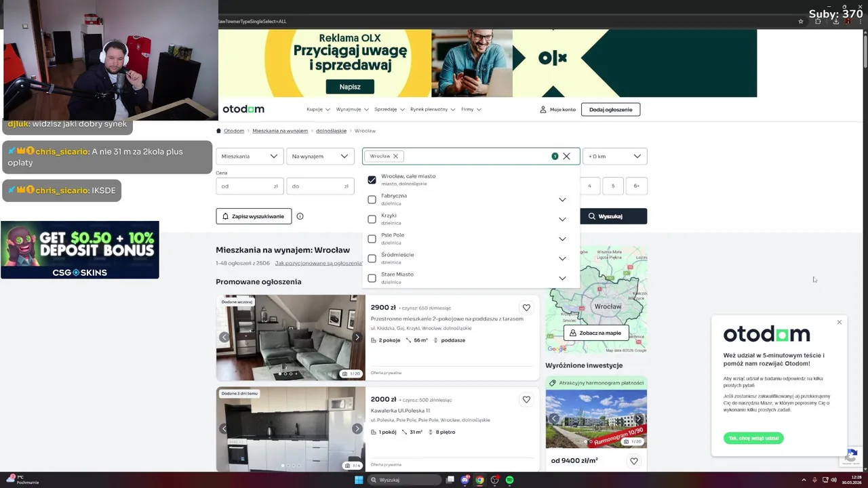Open the Na wynajem transaction dropdown

(x=320, y=156)
